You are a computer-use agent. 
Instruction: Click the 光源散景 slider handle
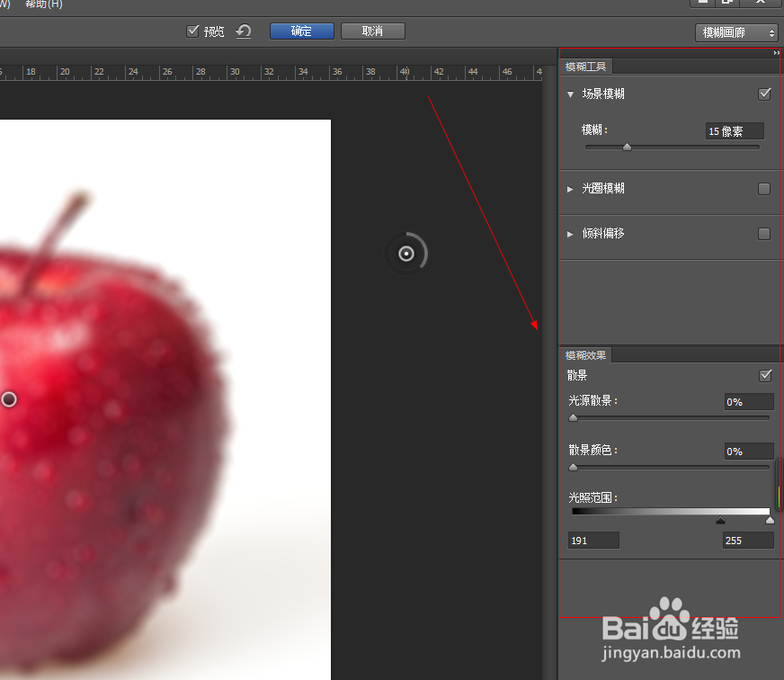[574, 418]
